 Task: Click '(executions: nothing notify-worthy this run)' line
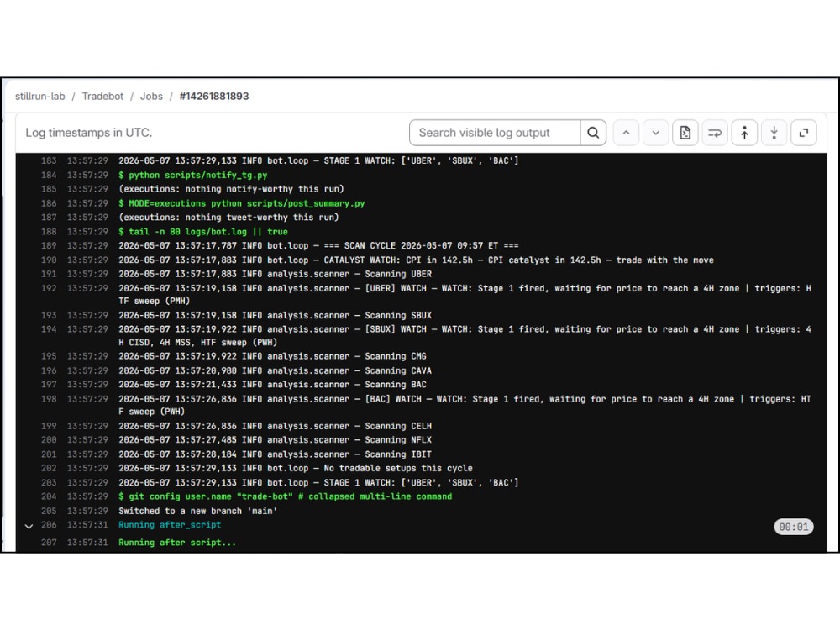(x=232, y=189)
